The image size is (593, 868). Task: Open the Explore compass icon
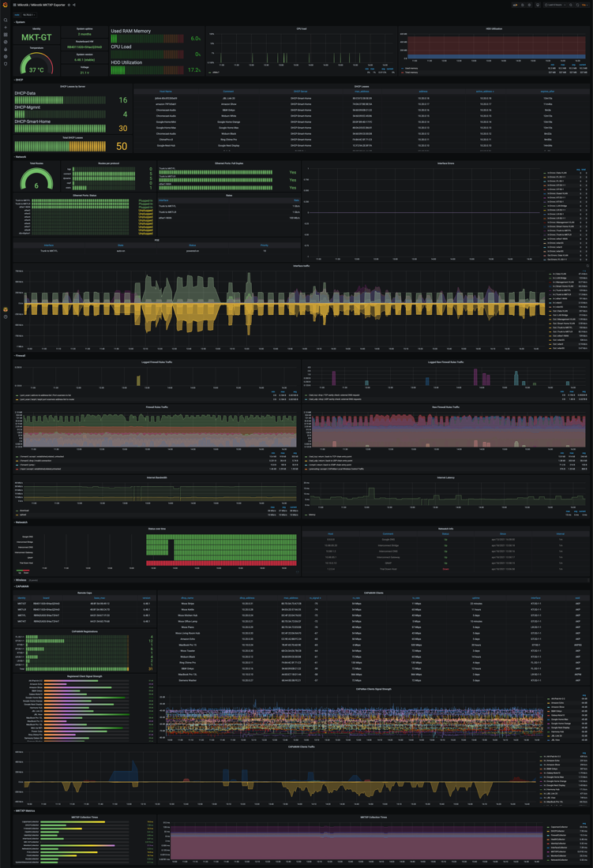pos(6,42)
